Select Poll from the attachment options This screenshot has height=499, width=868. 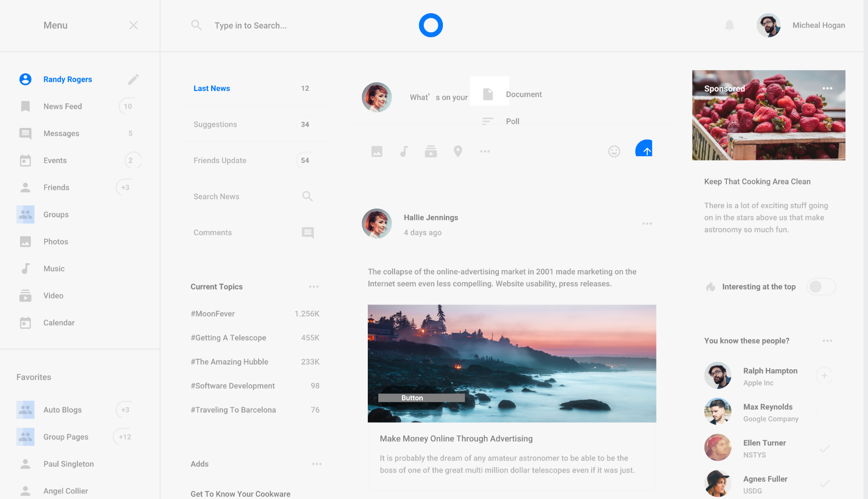pyautogui.click(x=513, y=121)
